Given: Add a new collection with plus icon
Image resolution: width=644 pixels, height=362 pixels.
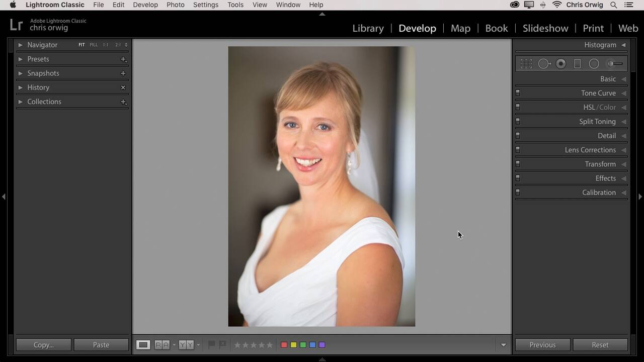Looking at the screenshot, I should [123, 102].
